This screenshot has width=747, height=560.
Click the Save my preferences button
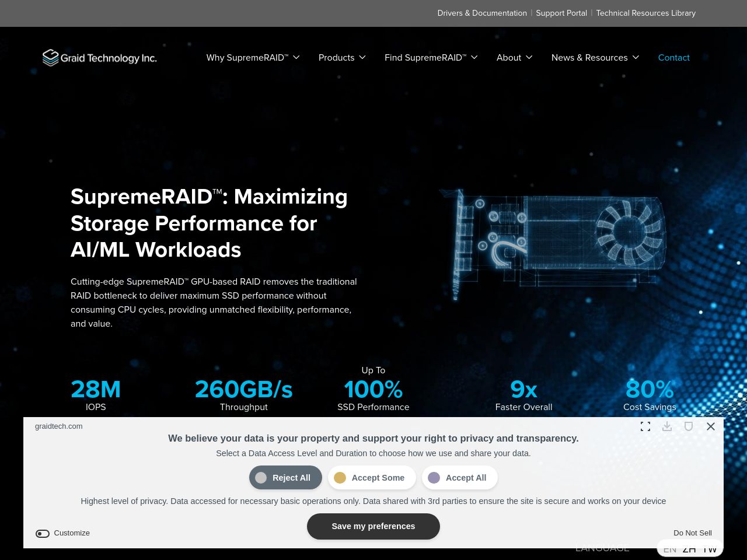pyautogui.click(x=373, y=526)
